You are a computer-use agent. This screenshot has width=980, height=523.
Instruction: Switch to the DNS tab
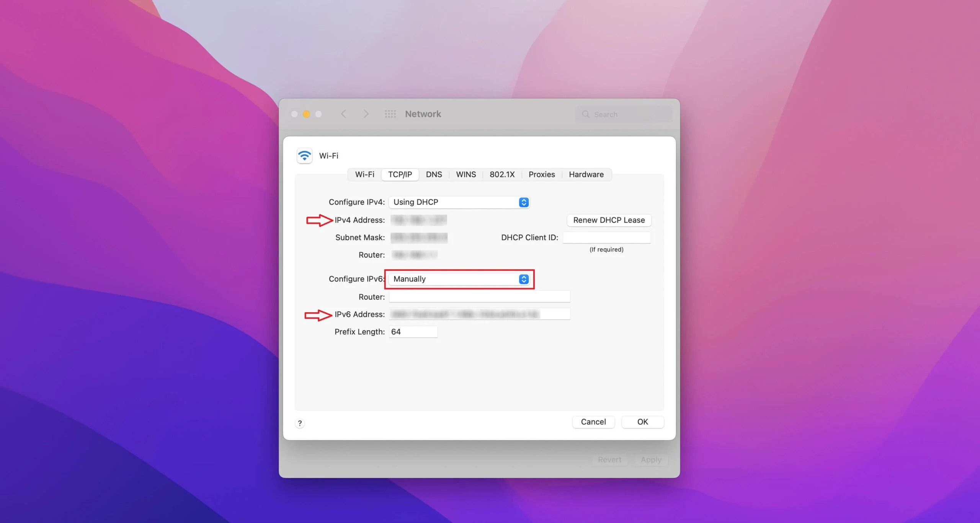tap(434, 174)
